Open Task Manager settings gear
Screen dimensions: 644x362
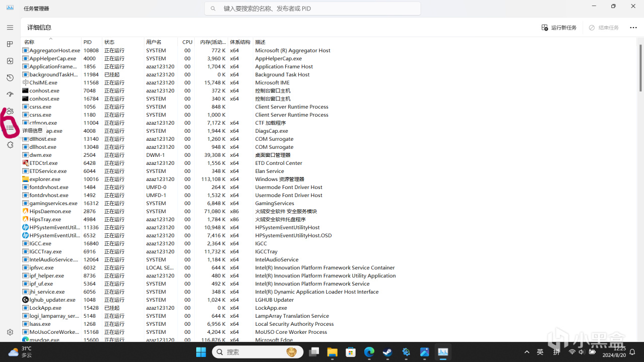tap(10, 332)
